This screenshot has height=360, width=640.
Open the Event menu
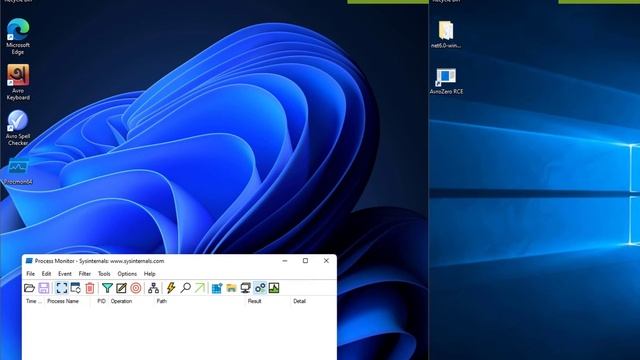point(64,273)
